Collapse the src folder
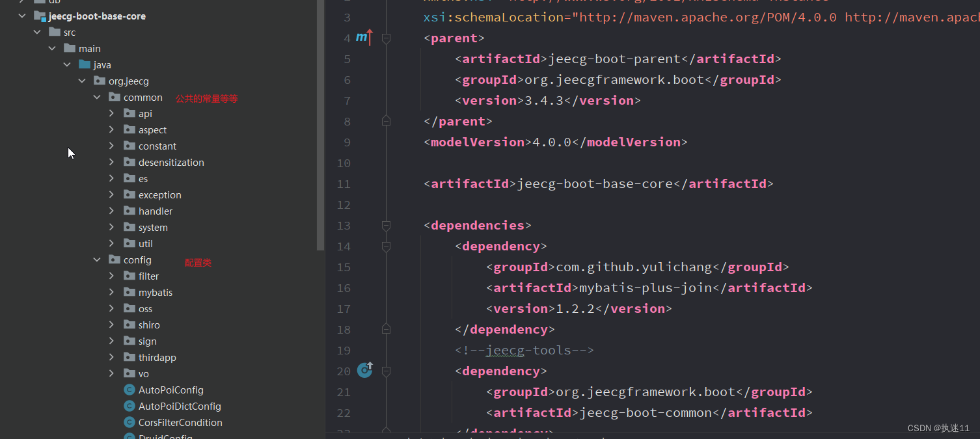The height and width of the screenshot is (439, 980). 37,33
